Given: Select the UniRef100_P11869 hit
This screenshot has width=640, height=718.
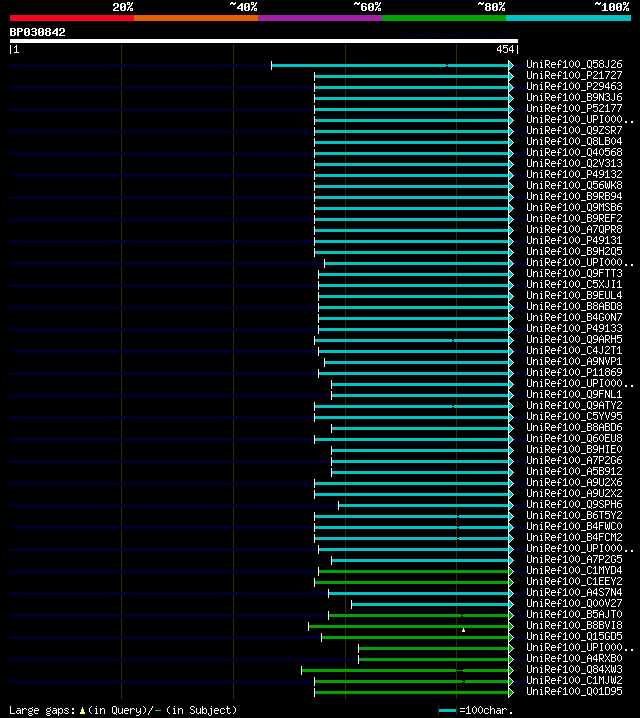Looking at the screenshot, I should click(574, 372).
